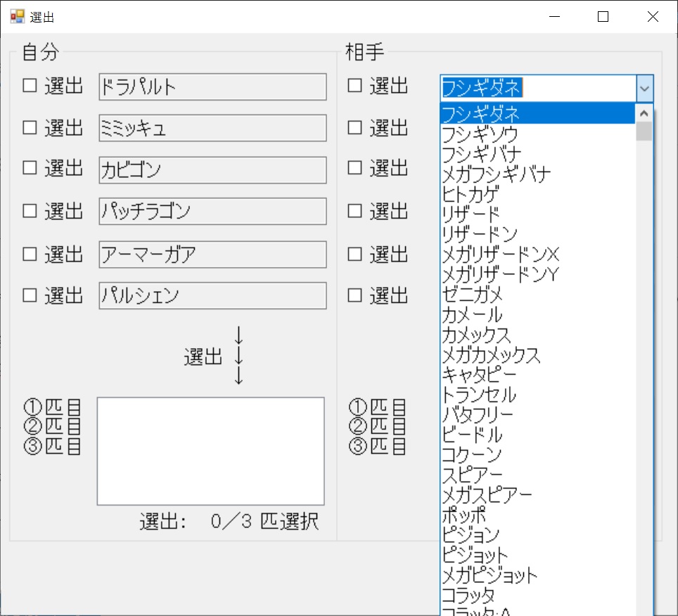Select ゼニガメ from the list
Screen dimensions: 678x616
pyautogui.click(x=537, y=295)
